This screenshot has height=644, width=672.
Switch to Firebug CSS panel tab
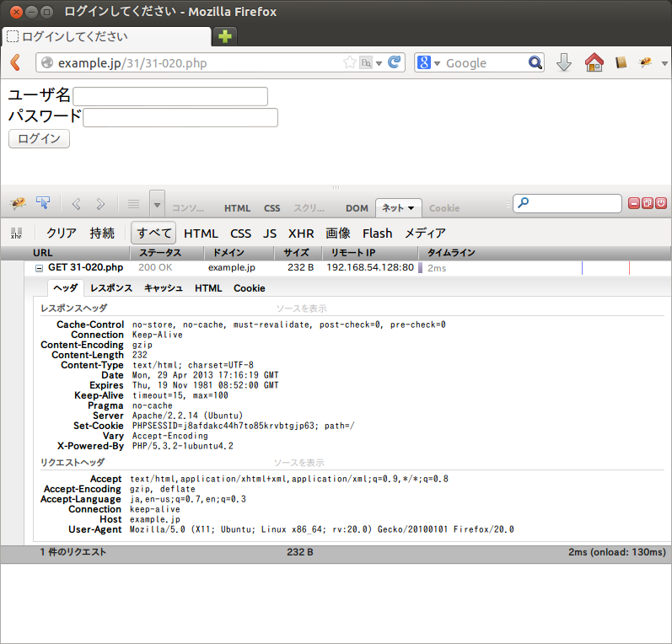[x=271, y=208]
